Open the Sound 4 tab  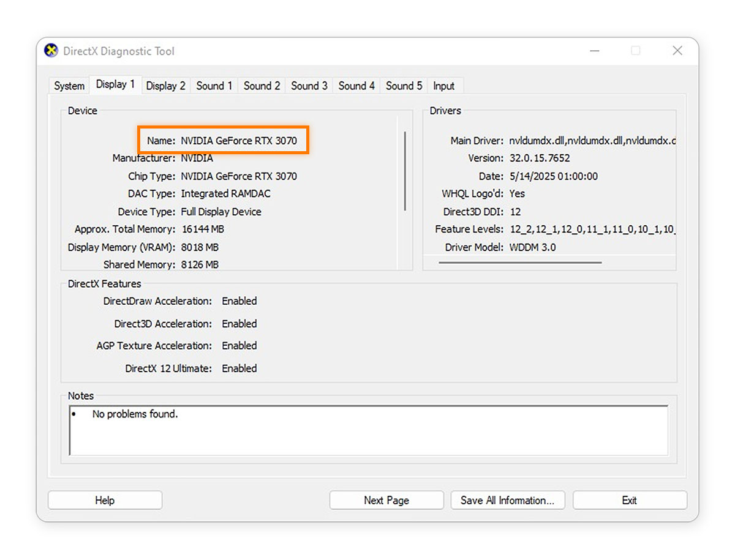pos(356,86)
